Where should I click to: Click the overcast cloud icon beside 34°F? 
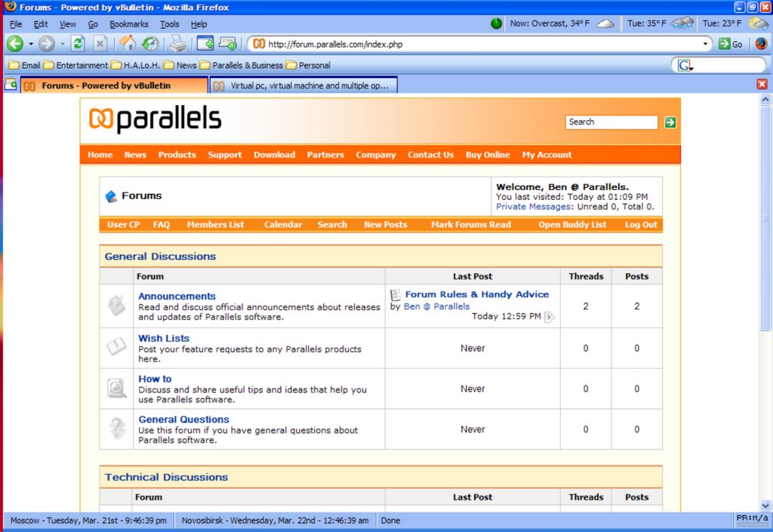tap(605, 23)
